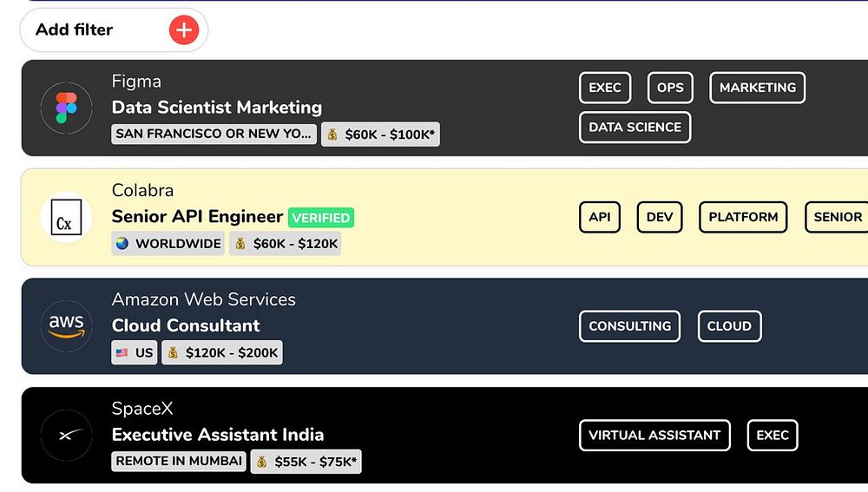Open the Figma company logo
The height and width of the screenshot is (492, 868).
(67, 108)
